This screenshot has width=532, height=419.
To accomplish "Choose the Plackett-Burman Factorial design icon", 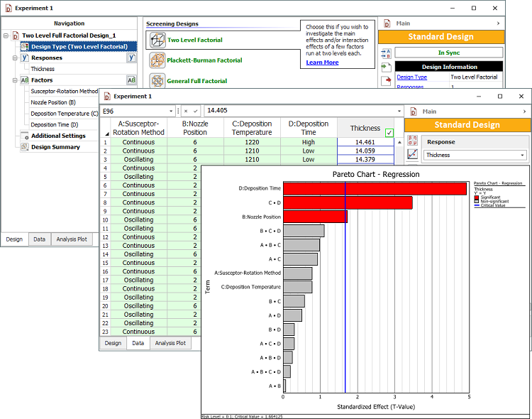I will point(157,60).
